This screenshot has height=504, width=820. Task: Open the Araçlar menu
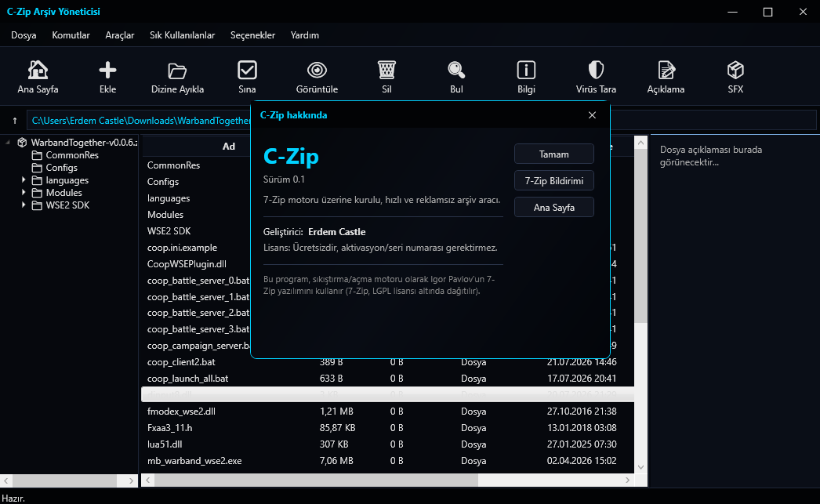click(120, 35)
